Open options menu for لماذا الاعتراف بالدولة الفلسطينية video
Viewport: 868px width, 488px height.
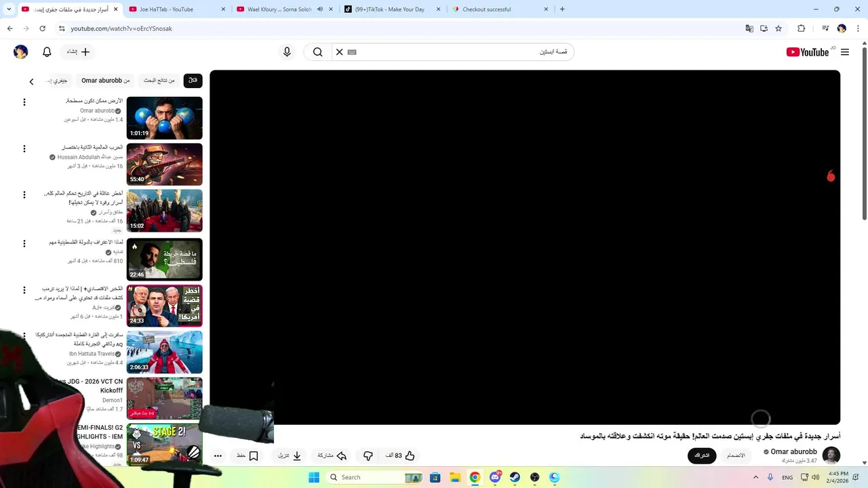coord(24,243)
